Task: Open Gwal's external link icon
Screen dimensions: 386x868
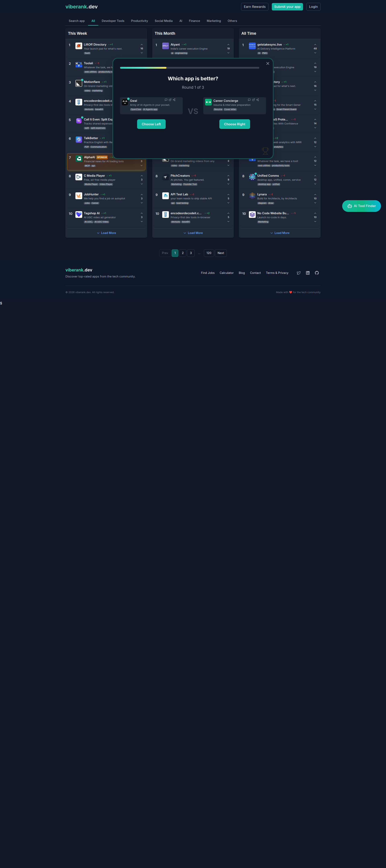Action: click(170, 100)
